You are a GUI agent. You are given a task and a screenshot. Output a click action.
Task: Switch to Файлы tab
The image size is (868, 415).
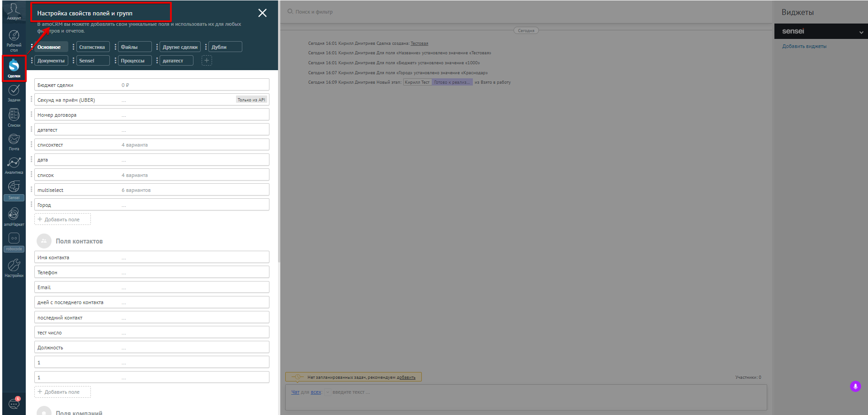coord(135,47)
